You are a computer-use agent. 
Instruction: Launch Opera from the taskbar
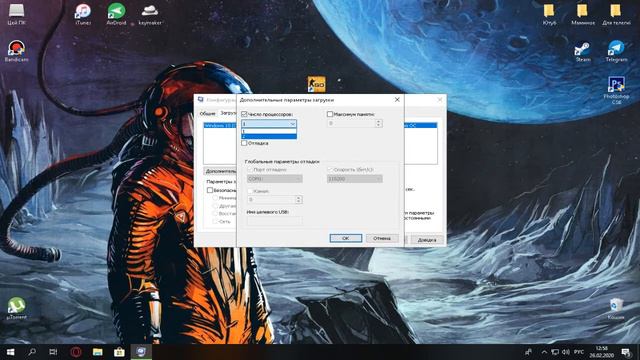[76, 352]
